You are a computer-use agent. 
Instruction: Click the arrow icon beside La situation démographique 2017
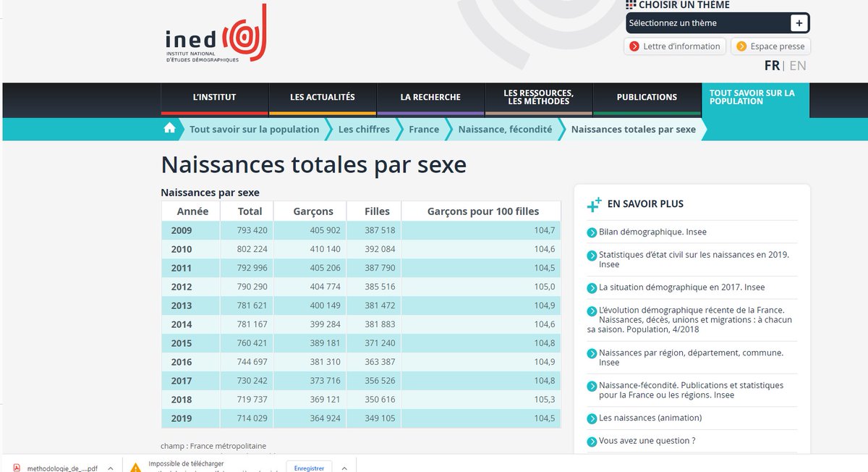[x=592, y=287]
